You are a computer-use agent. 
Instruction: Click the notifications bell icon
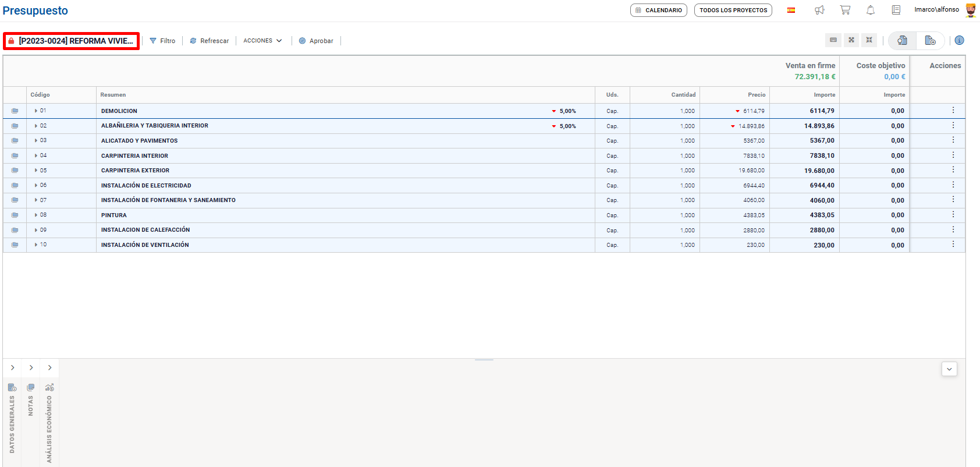pos(871,10)
